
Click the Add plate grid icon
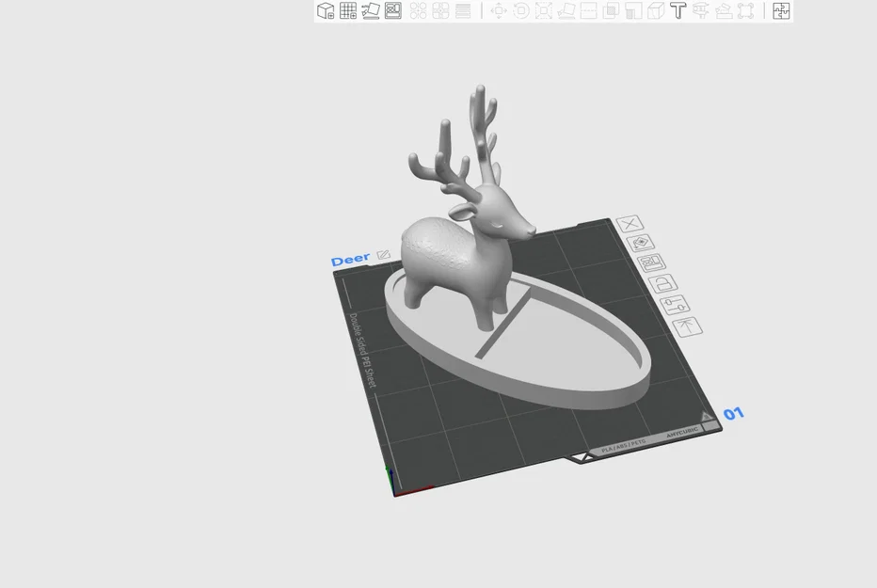348,10
